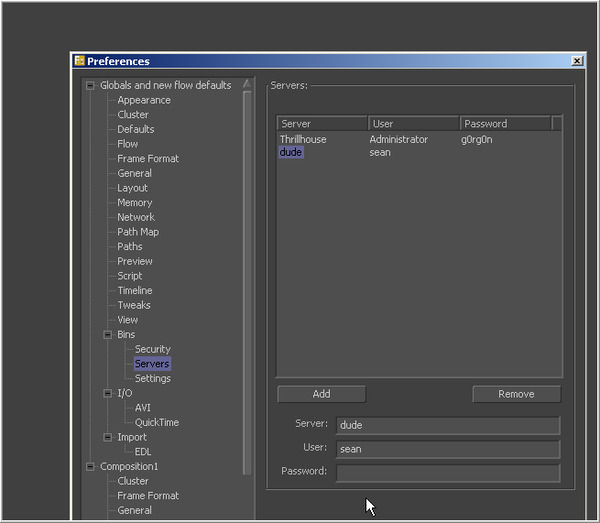
Task: Select Composition1 tree label
Action: (129, 466)
